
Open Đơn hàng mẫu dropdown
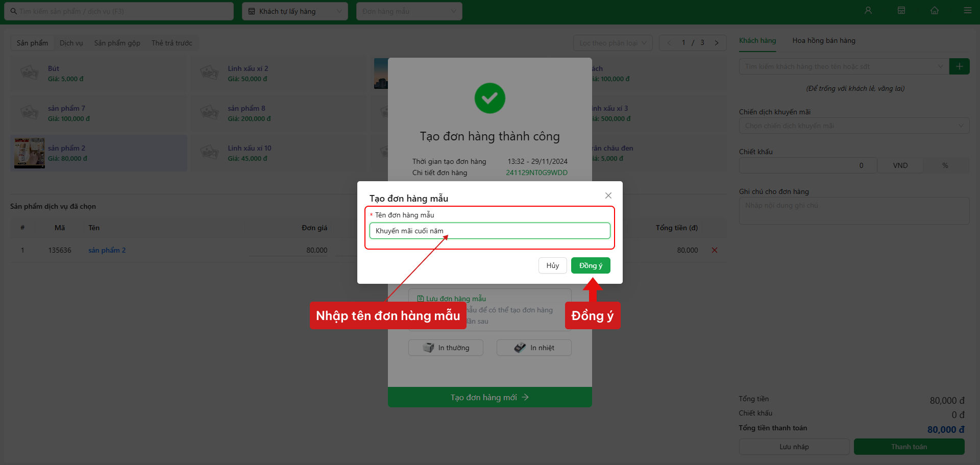[409, 11]
